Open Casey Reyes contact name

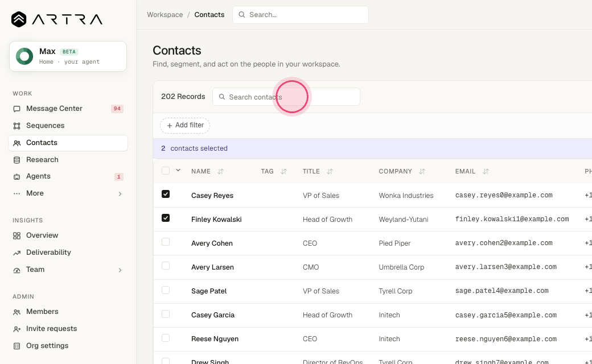pos(212,196)
